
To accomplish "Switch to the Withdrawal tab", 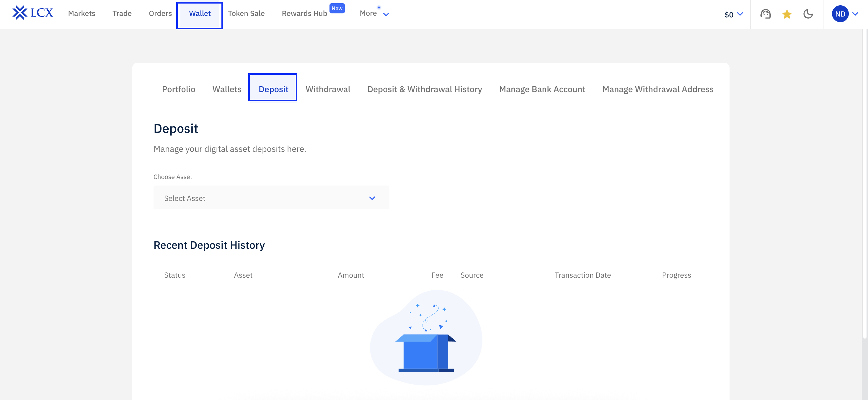I will point(327,89).
